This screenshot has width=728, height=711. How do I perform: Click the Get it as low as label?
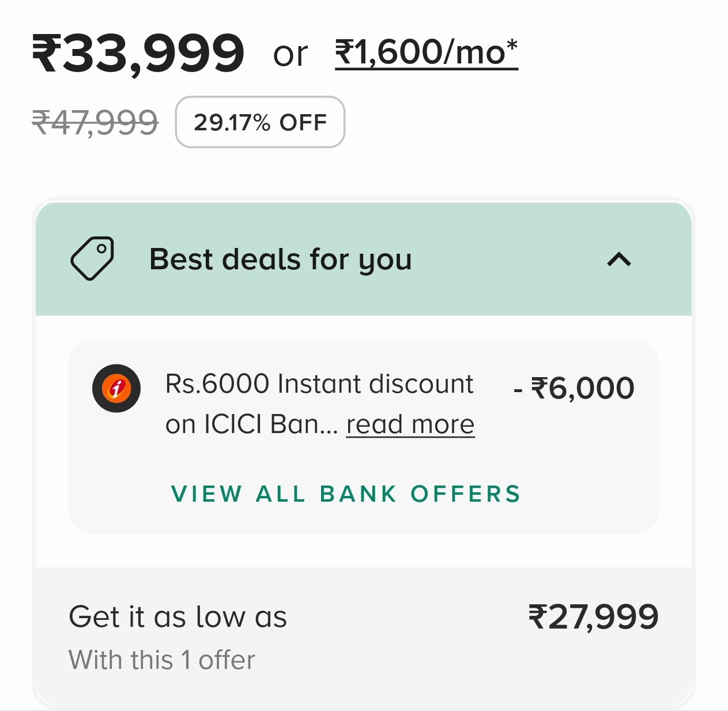(x=178, y=617)
